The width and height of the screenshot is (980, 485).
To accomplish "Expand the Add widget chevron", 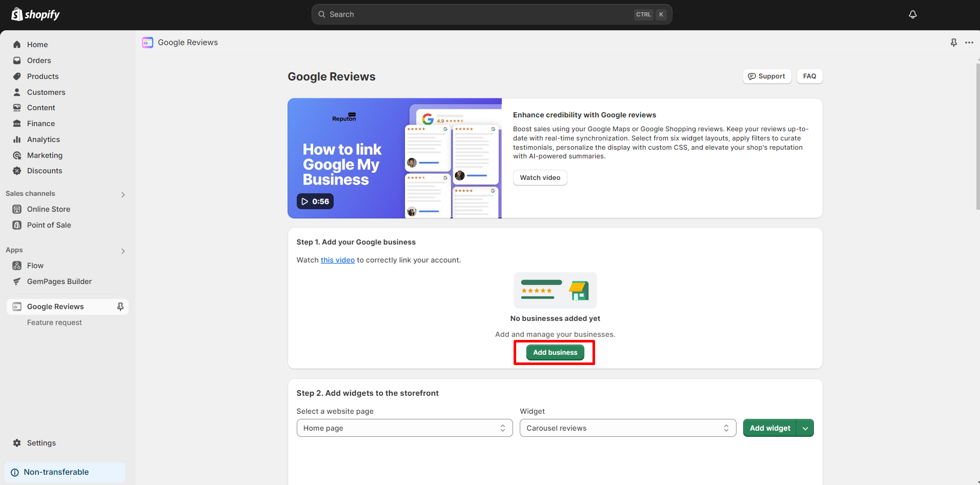I will coord(805,428).
